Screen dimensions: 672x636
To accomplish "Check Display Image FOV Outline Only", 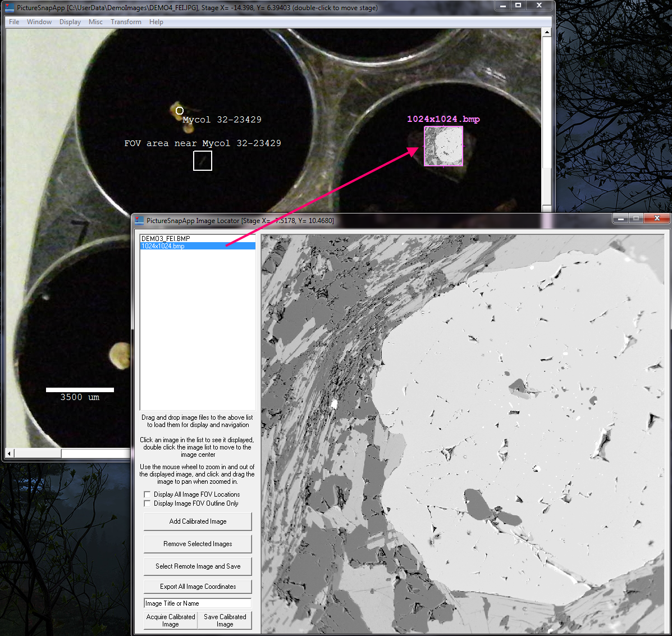I will tap(148, 503).
